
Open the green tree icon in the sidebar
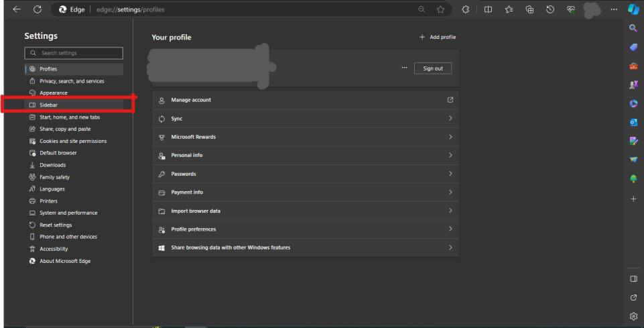pos(633,178)
